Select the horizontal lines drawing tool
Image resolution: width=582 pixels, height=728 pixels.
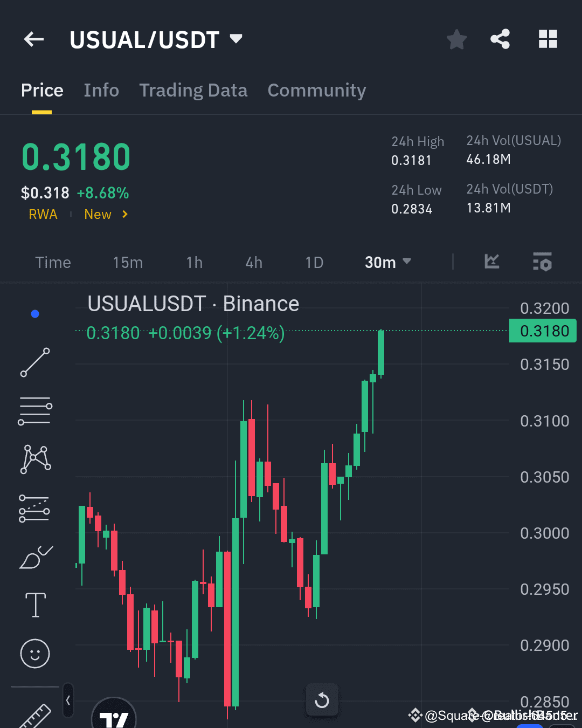[x=35, y=411]
